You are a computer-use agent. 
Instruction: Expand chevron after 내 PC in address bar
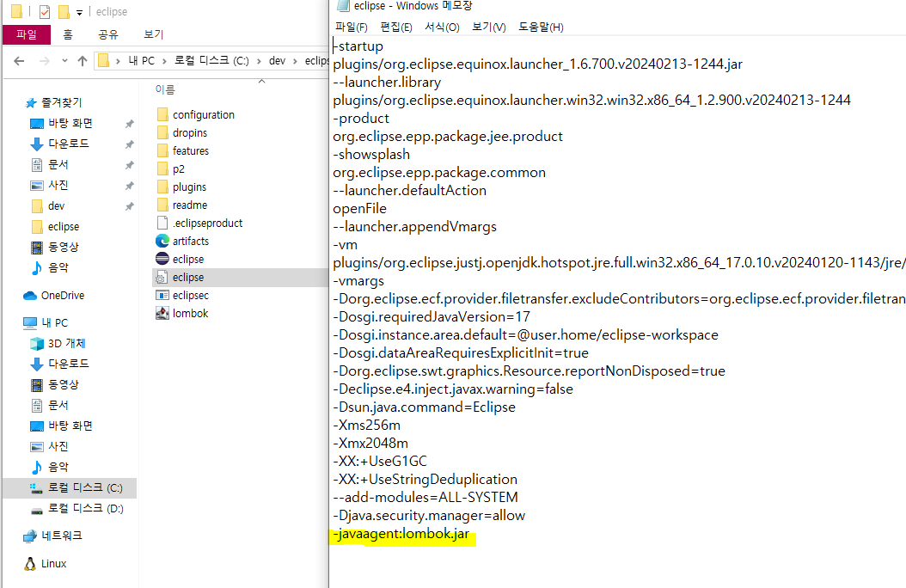[x=164, y=61]
